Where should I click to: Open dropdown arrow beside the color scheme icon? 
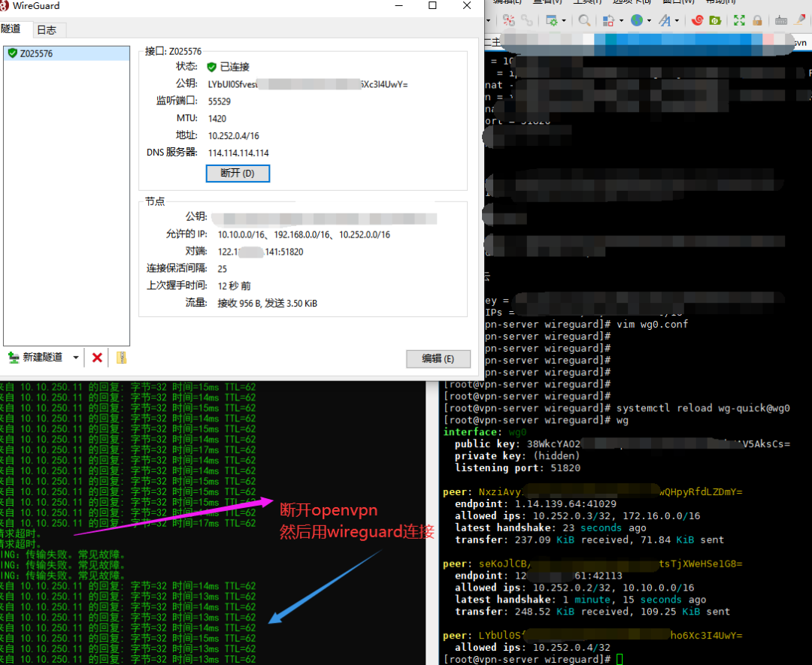(622, 21)
